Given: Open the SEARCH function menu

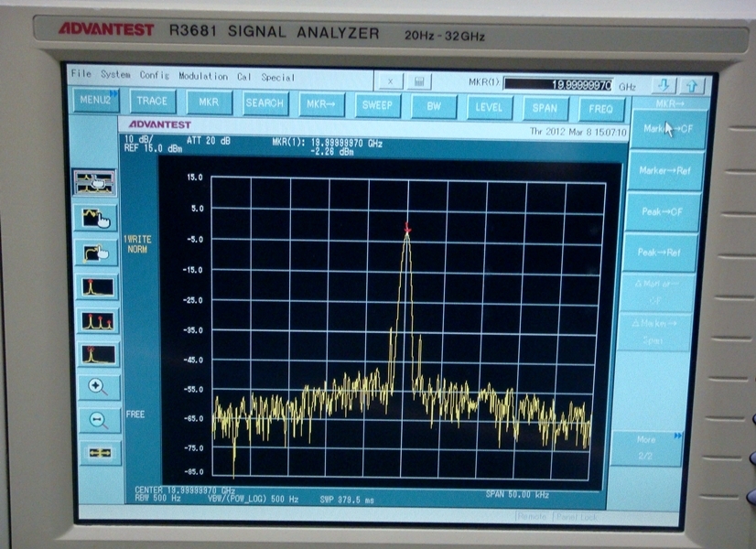Looking at the screenshot, I should pyautogui.click(x=265, y=103).
